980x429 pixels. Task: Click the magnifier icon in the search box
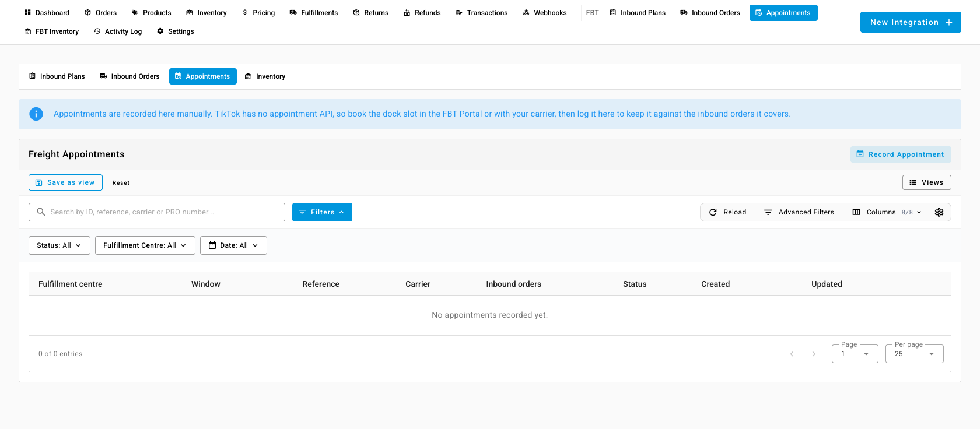pos(41,212)
